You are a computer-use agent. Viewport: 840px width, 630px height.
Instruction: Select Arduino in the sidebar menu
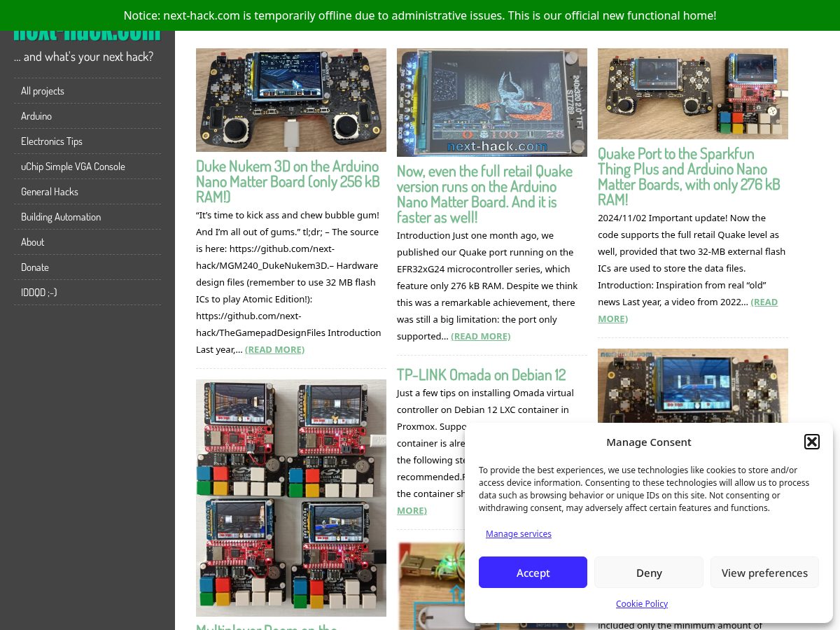pos(87,116)
